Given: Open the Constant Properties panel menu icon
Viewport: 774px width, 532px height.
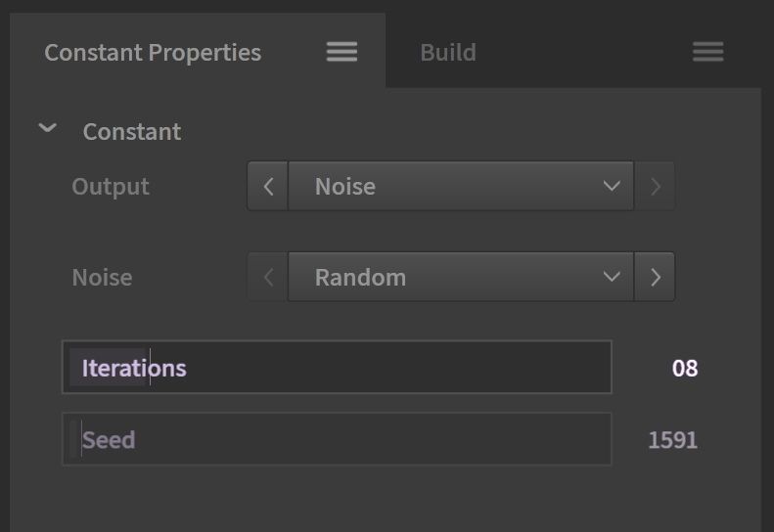Looking at the screenshot, I should pos(341,52).
